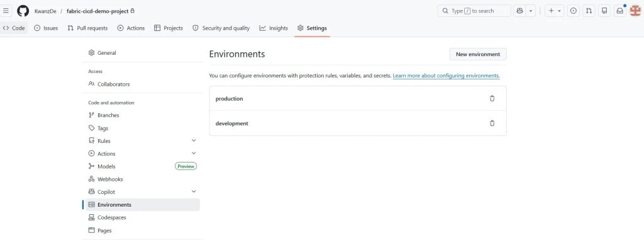Go to the Issues tab
This screenshot has width=644, height=240.
click(x=46, y=28)
